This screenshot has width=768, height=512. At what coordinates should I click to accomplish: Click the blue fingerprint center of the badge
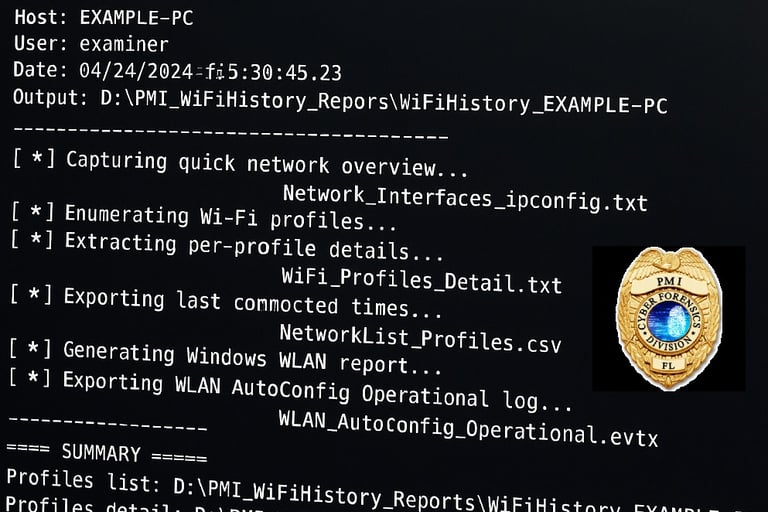(669, 321)
